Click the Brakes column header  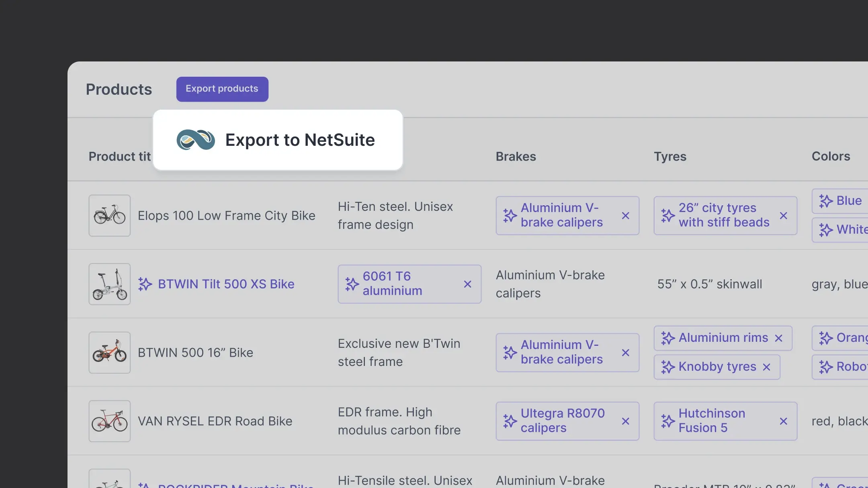[x=516, y=156]
